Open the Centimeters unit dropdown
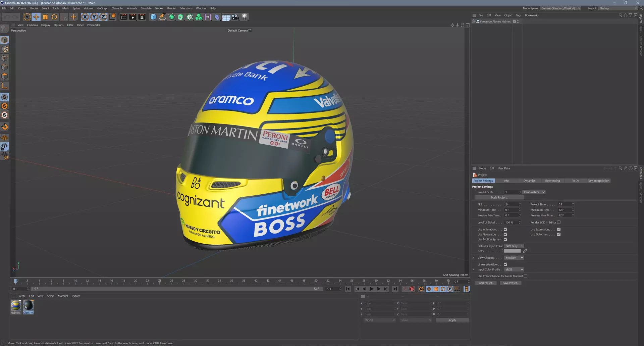The image size is (644, 346). pyautogui.click(x=534, y=192)
